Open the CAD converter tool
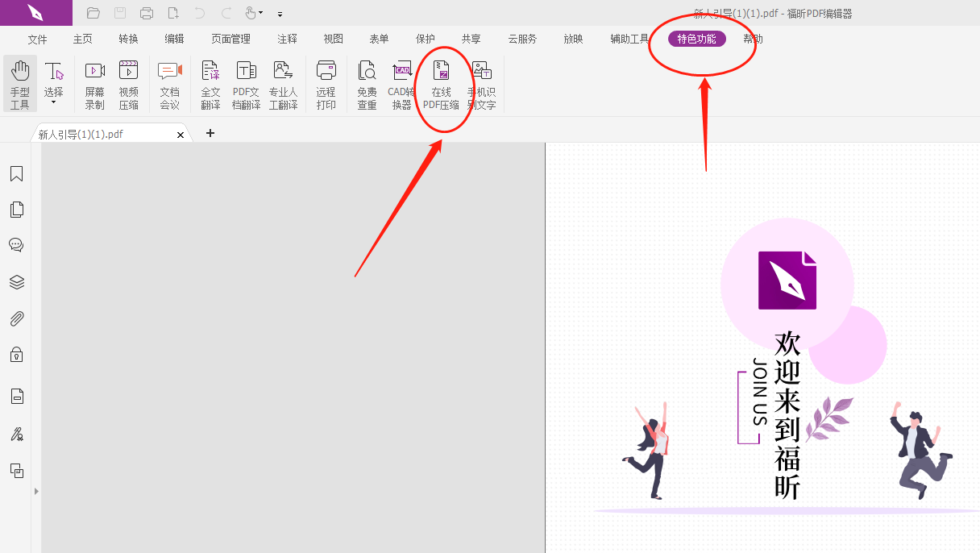Screen dimensions: 980x553 [x=401, y=84]
